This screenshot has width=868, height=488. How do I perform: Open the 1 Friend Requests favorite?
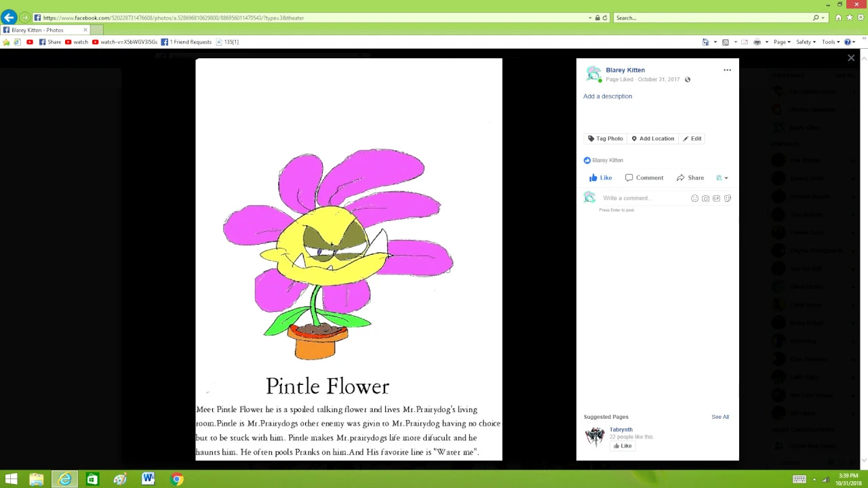click(186, 42)
